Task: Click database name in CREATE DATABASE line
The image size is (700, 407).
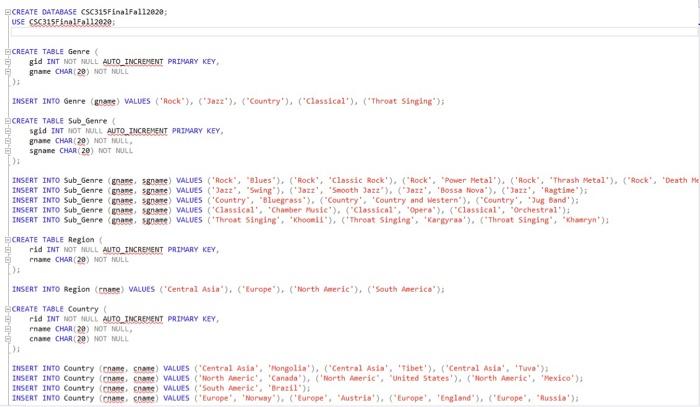Action: click(x=123, y=12)
